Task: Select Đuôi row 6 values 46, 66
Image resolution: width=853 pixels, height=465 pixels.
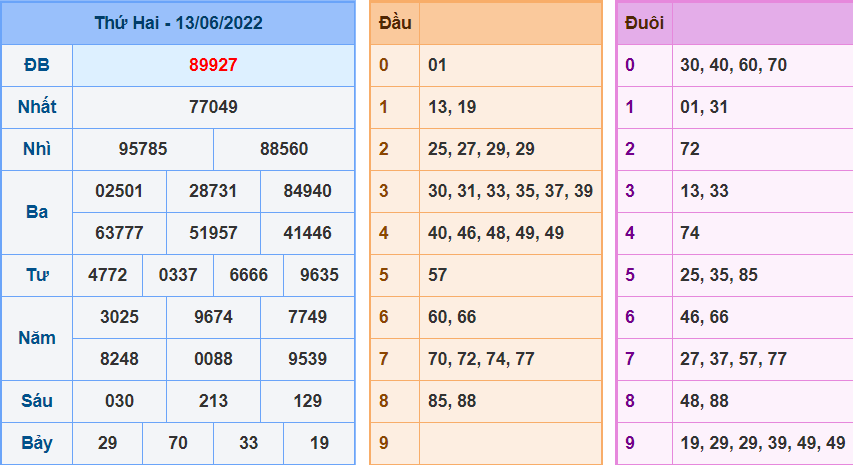Action: (704, 317)
